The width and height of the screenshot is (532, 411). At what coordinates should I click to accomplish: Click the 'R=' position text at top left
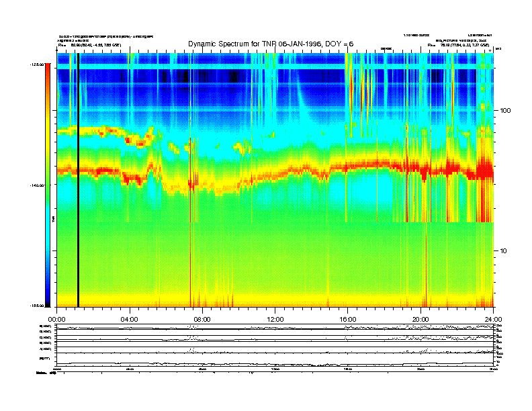click(89, 45)
